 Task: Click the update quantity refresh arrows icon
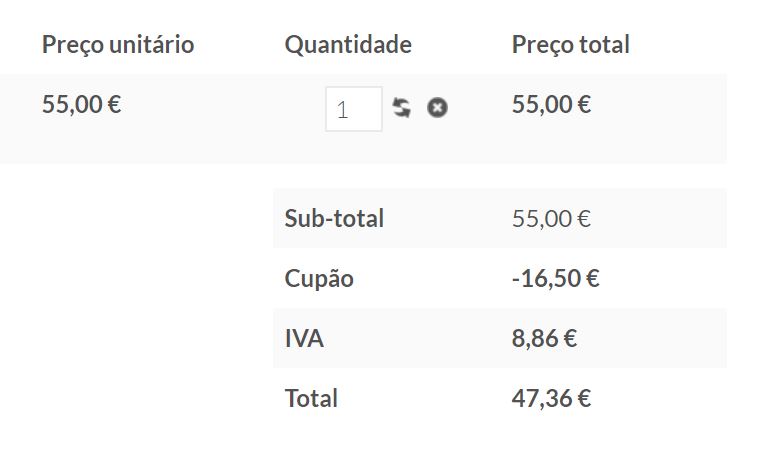tap(401, 108)
